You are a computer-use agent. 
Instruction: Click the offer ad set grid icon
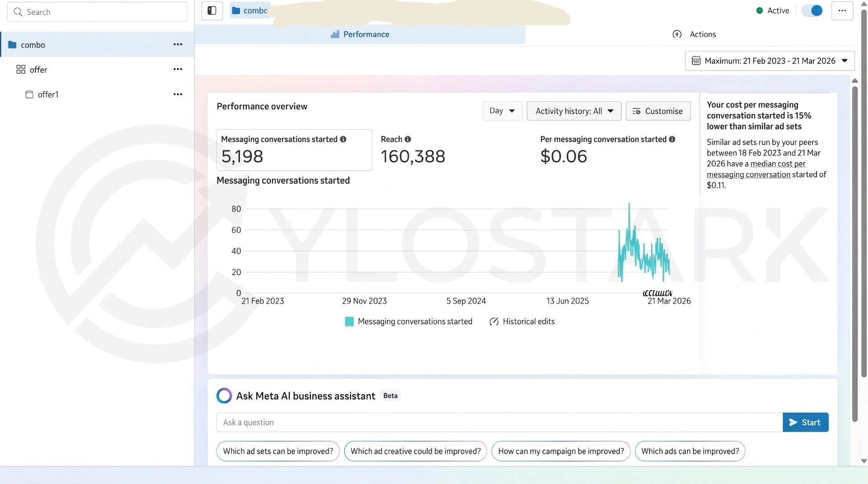click(x=21, y=69)
